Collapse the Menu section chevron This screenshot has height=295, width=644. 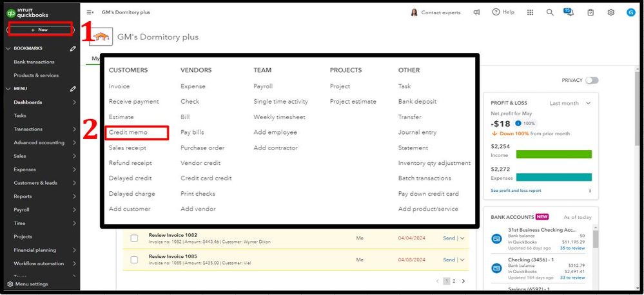point(8,89)
